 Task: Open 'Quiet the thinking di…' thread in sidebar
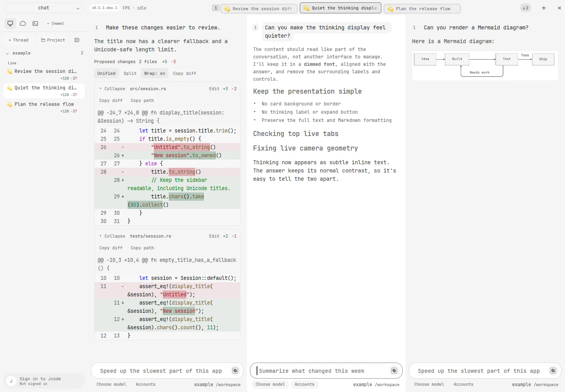[44, 91]
